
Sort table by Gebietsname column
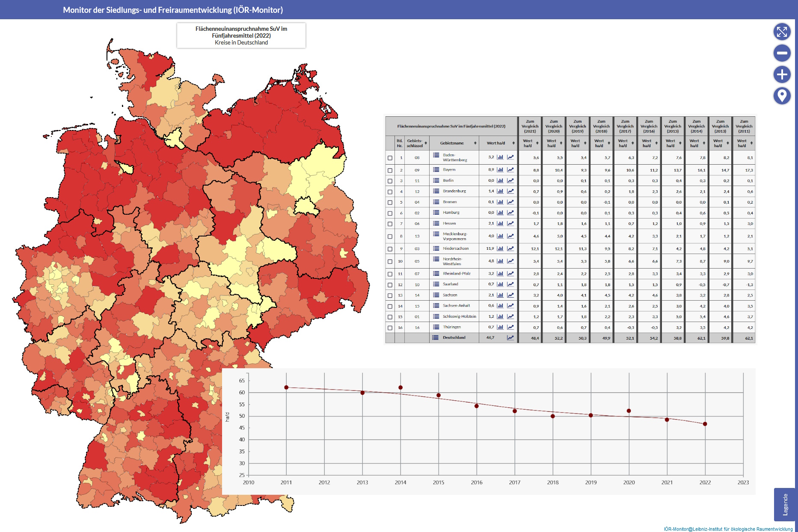coord(475,143)
